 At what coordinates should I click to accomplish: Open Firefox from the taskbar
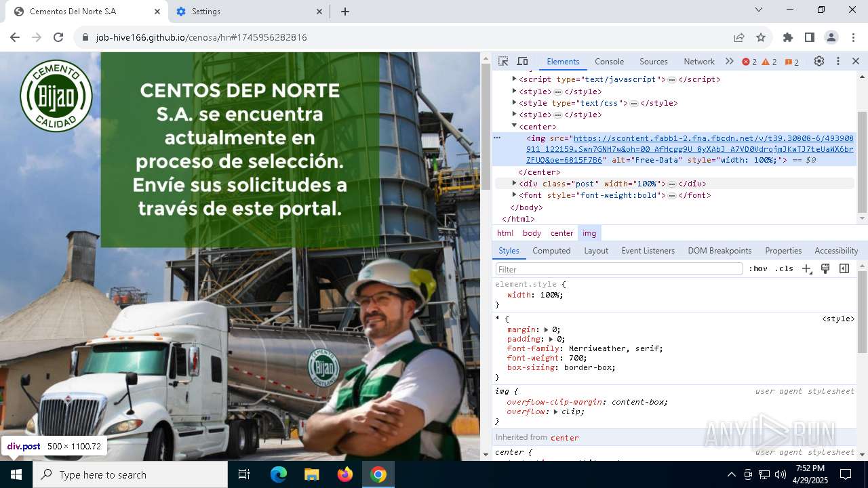[x=345, y=474]
